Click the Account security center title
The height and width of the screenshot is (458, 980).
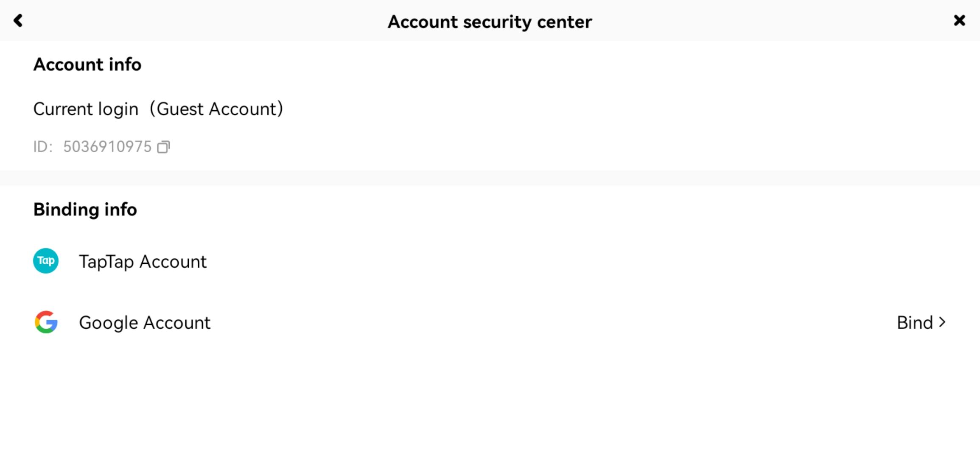490,22
